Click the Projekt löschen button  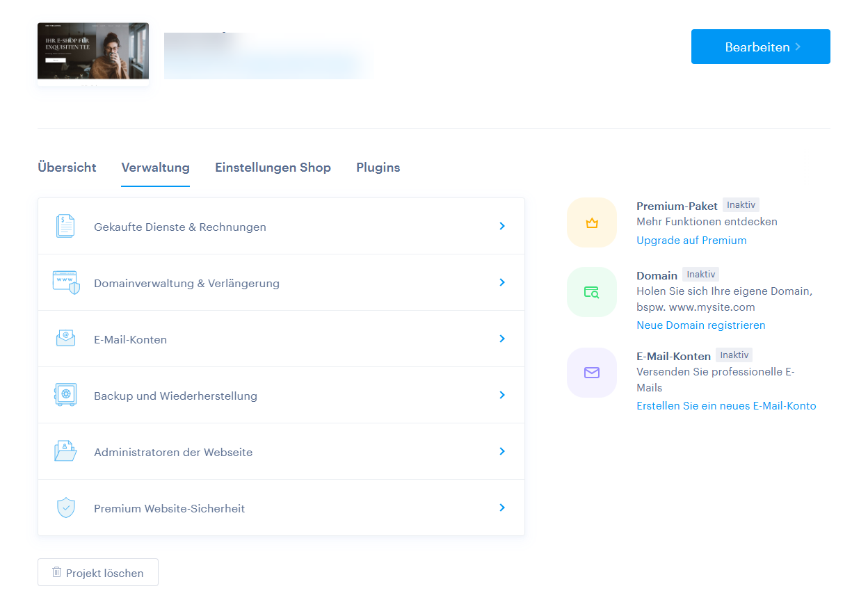[x=98, y=573]
